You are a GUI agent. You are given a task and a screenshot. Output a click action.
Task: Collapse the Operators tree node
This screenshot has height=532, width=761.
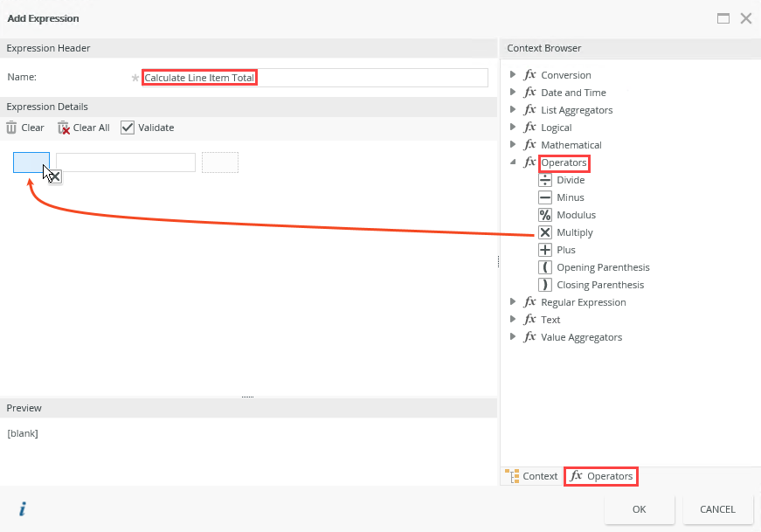(514, 162)
